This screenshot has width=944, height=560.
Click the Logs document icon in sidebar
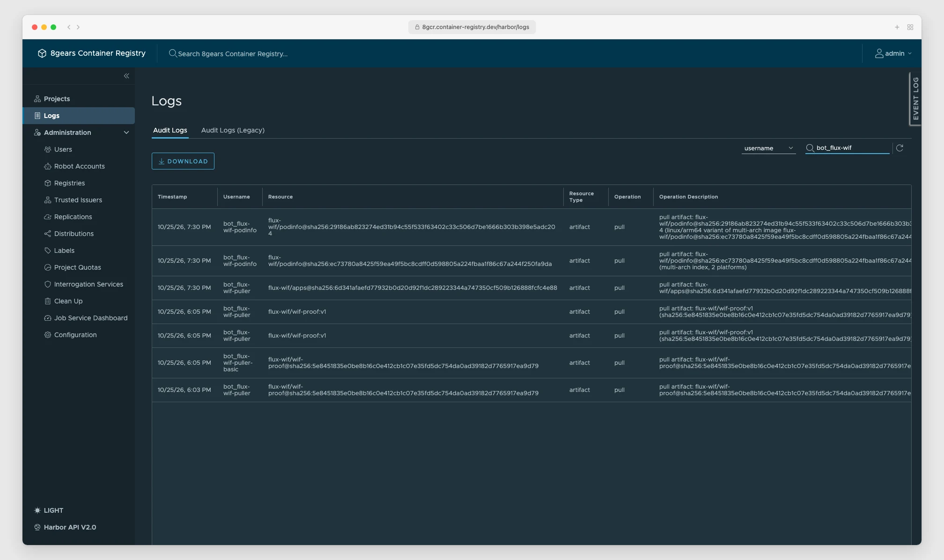coord(37,116)
